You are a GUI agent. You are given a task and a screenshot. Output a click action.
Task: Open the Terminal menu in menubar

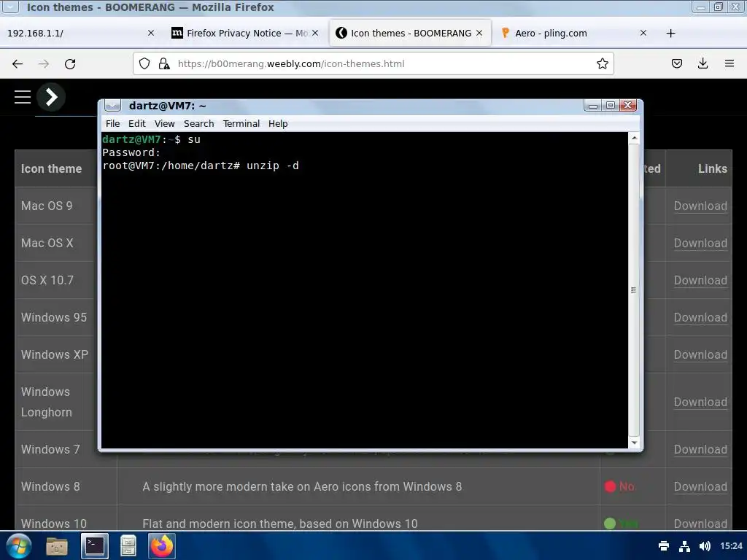coord(241,124)
